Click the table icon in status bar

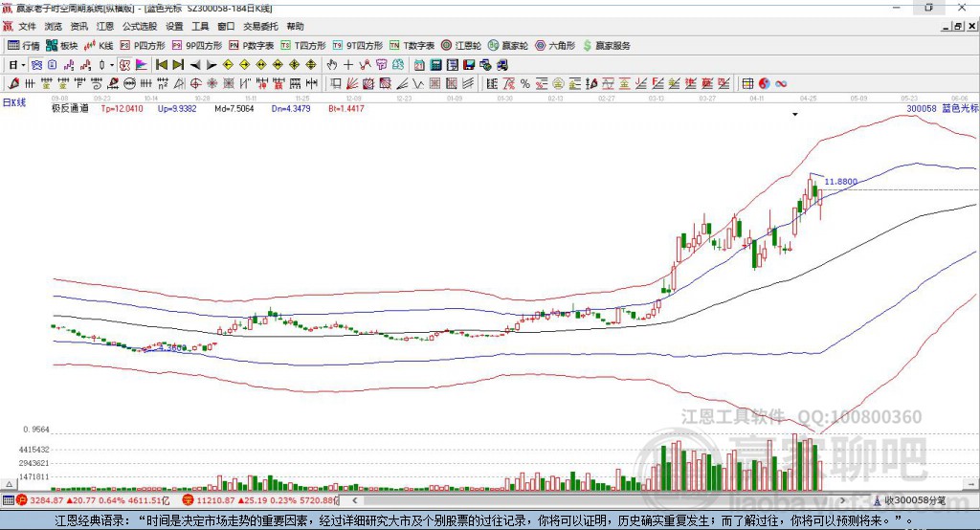point(8,500)
